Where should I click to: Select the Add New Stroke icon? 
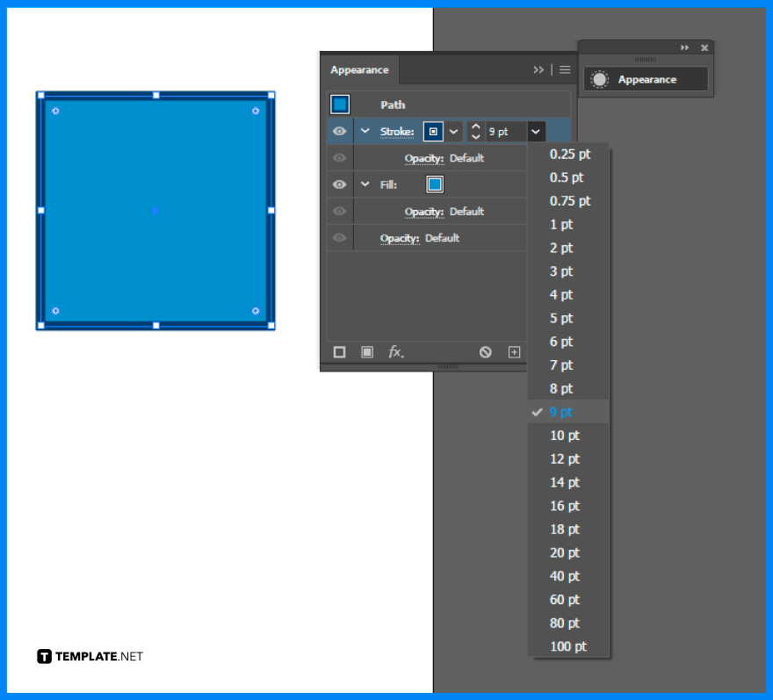click(339, 352)
